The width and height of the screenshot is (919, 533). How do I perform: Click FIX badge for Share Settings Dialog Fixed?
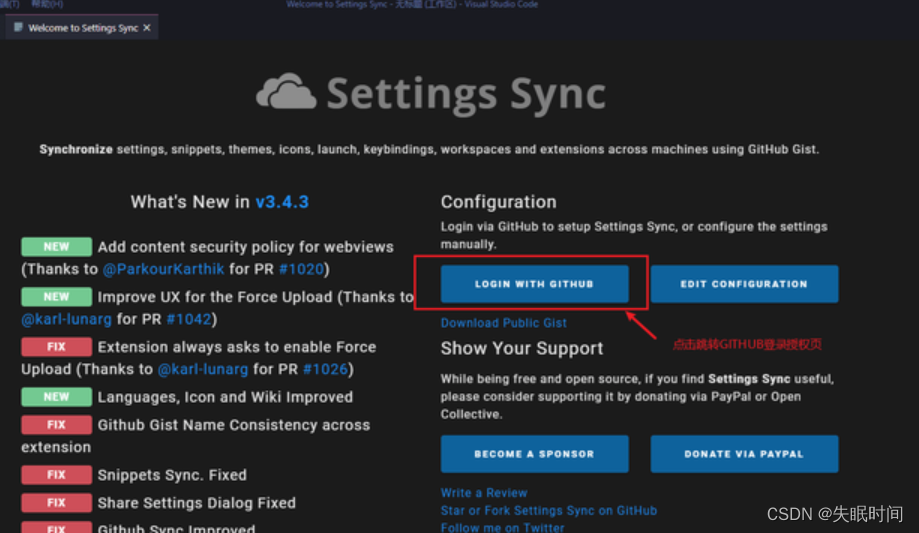click(56, 503)
